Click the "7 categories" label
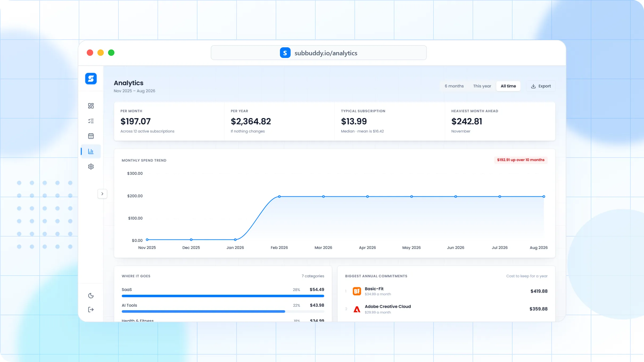This screenshot has width=644, height=362. click(x=313, y=276)
